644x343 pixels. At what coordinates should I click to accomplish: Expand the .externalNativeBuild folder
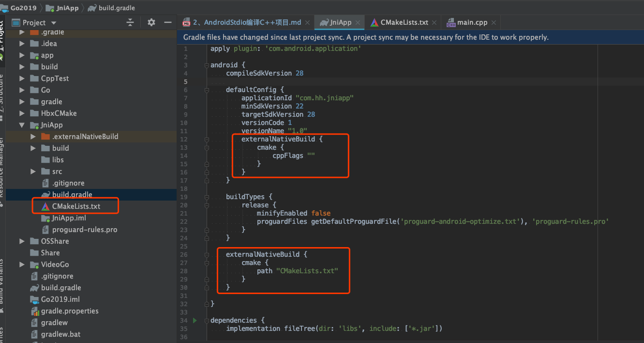click(33, 137)
